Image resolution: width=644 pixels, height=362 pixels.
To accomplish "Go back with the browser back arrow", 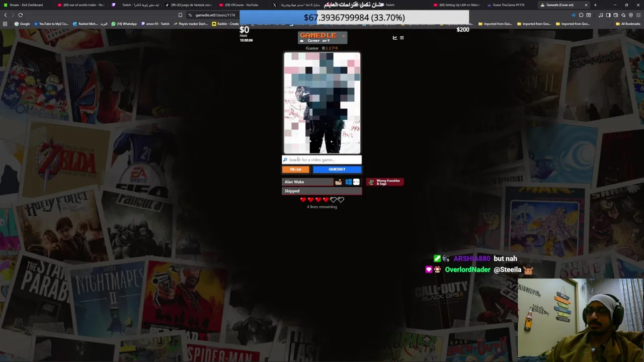I will pyautogui.click(x=6, y=15).
